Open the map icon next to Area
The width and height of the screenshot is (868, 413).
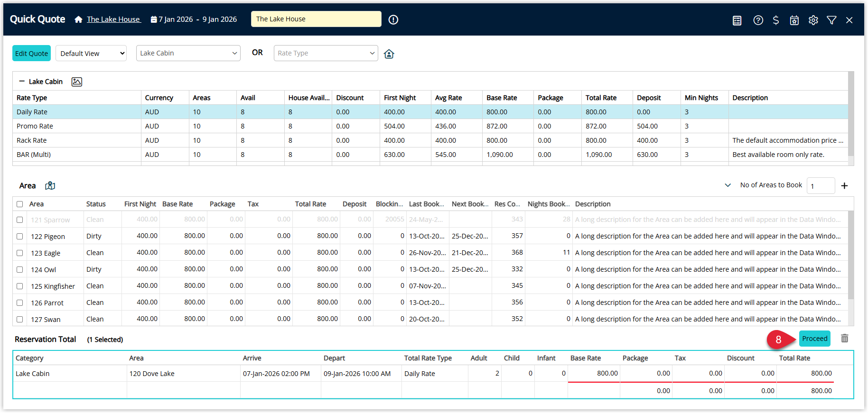(50, 185)
